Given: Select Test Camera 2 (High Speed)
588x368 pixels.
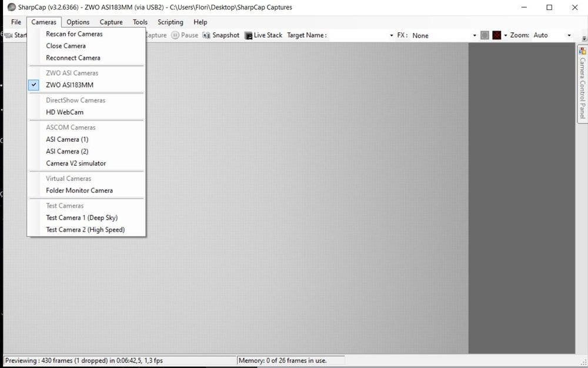Looking at the screenshot, I should tap(86, 230).
